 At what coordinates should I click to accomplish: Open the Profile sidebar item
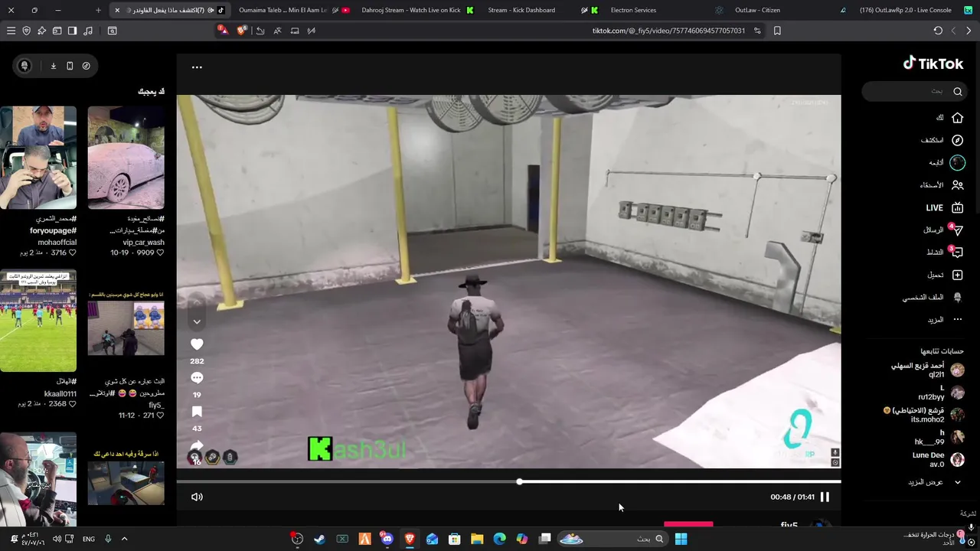[x=933, y=297]
